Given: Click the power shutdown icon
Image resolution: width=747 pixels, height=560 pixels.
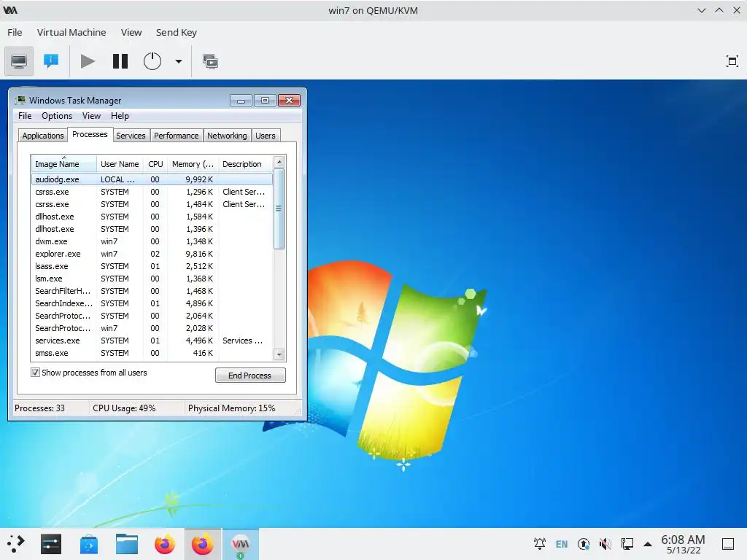Looking at the screenshot, I should pos(152,61).
